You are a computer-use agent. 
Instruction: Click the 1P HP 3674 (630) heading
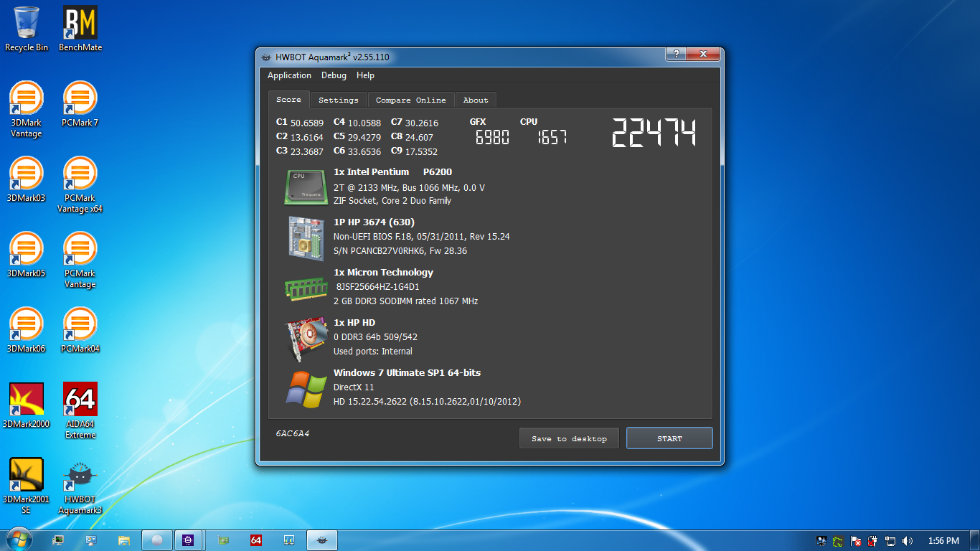coord(374,222)
